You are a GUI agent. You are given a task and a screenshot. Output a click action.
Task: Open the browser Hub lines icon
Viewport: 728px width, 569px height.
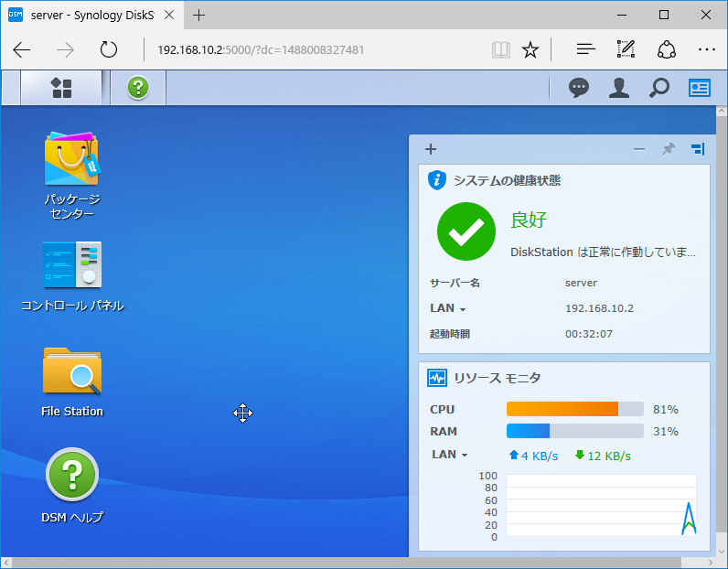585,49
